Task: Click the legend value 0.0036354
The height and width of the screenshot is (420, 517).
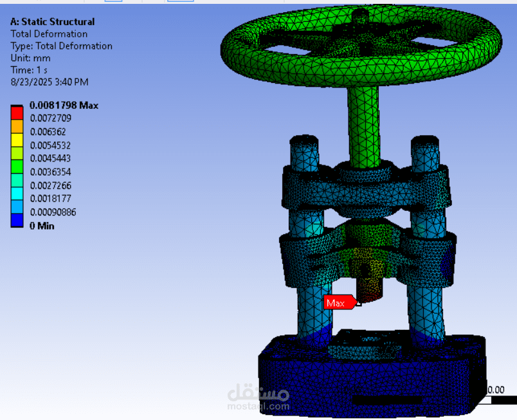Action: 50,172
